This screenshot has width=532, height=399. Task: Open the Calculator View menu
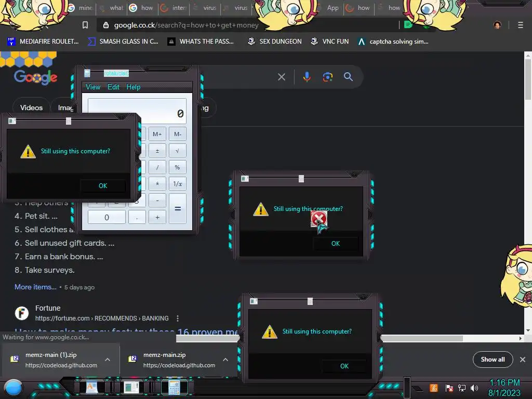(92, 87)
